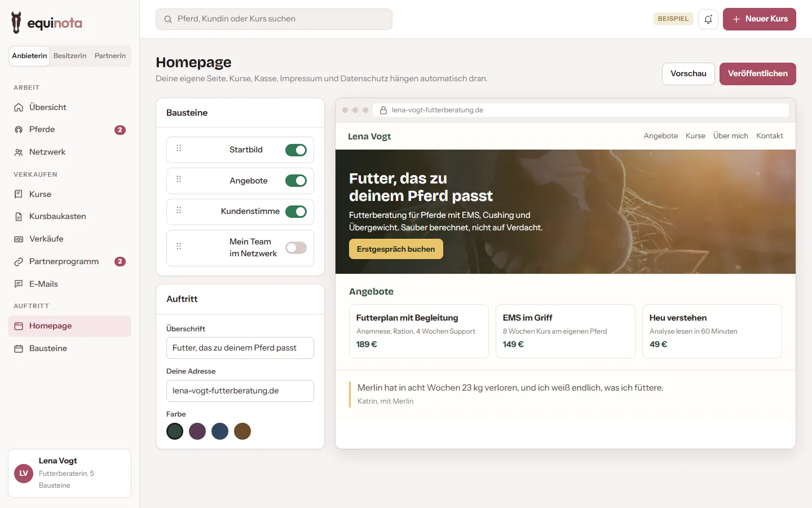812x508 pixels.
Task: Switch to the Besitzerin role tab
Action: click(x=70, y=56)
